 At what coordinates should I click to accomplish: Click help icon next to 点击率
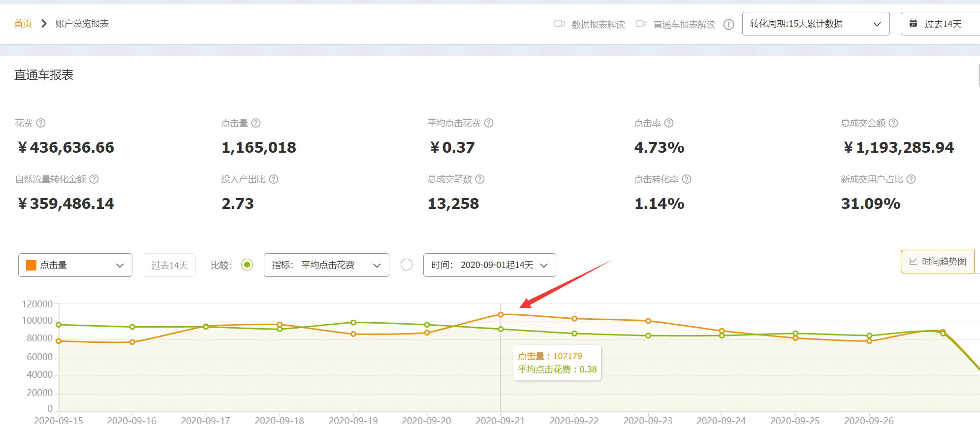pyautogui.click(x=669, y=123)
